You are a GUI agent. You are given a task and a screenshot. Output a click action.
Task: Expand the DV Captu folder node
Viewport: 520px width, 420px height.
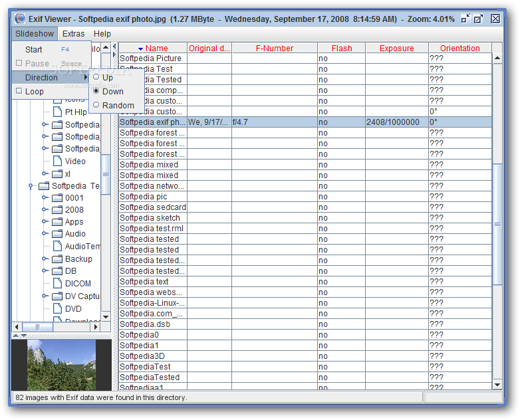(x=45, y=296)
